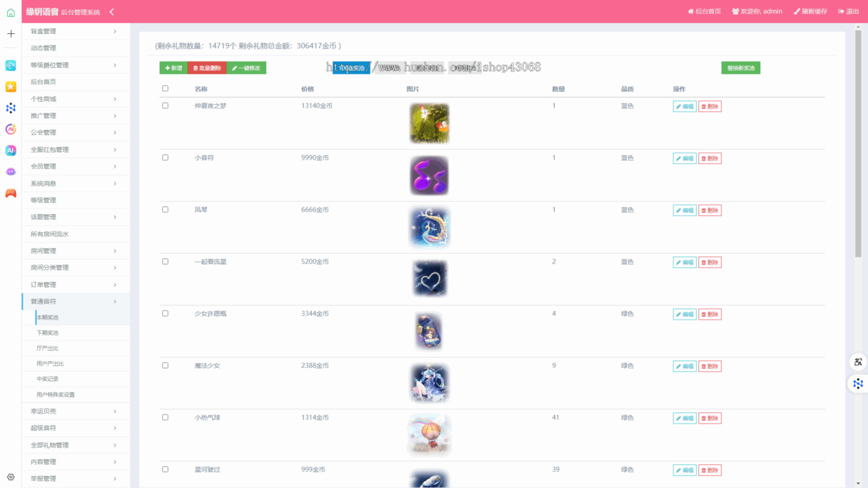868x488 pixels.
Task: Expand the 推广管理 sidebar menu
Action: tap(76, 116)
